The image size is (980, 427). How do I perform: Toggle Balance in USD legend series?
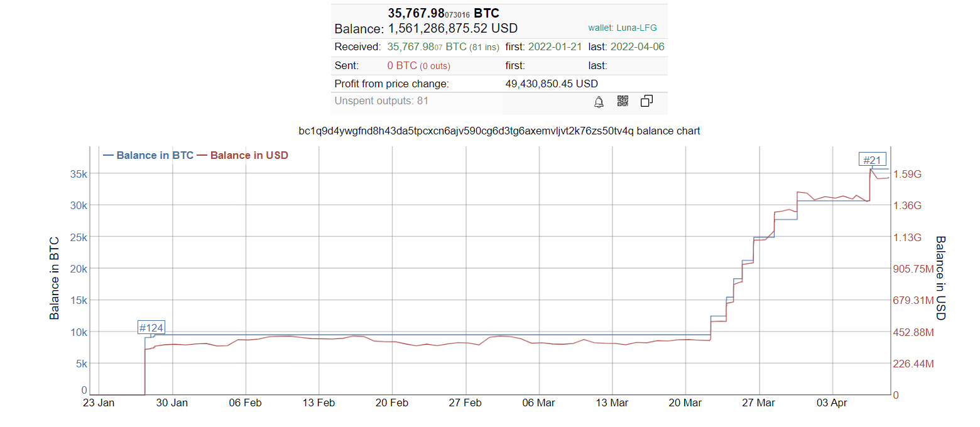pos(243,155)
